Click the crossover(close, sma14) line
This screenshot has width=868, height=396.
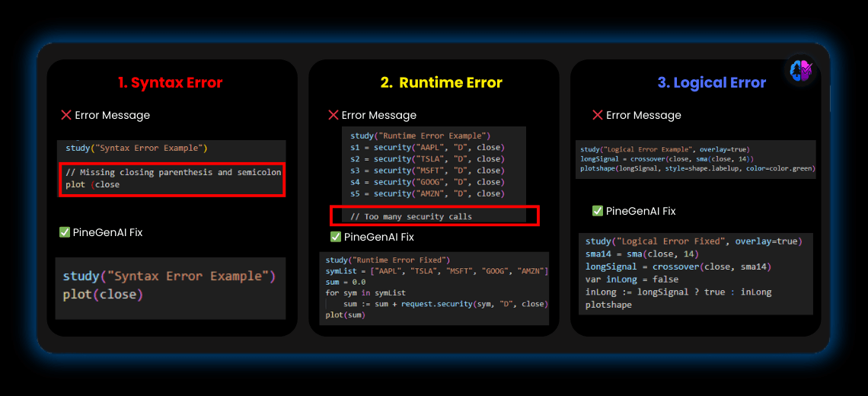pos(678,267)
